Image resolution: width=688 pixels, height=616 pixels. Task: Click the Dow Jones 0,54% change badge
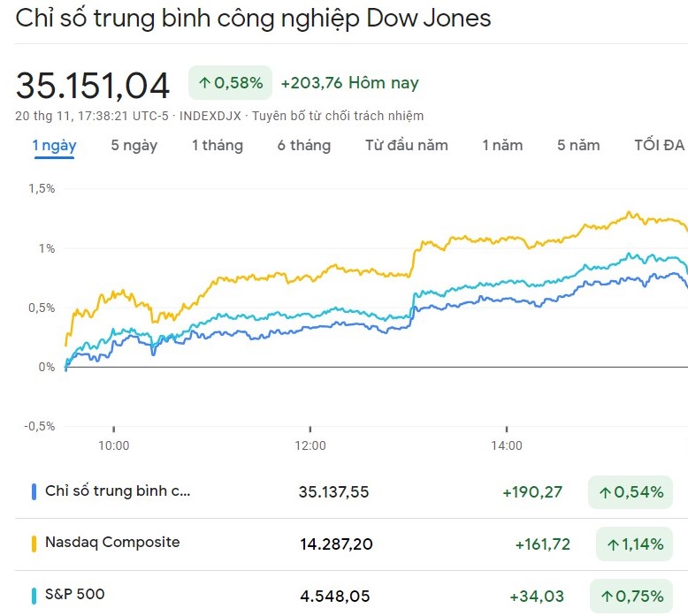[631, 492]
